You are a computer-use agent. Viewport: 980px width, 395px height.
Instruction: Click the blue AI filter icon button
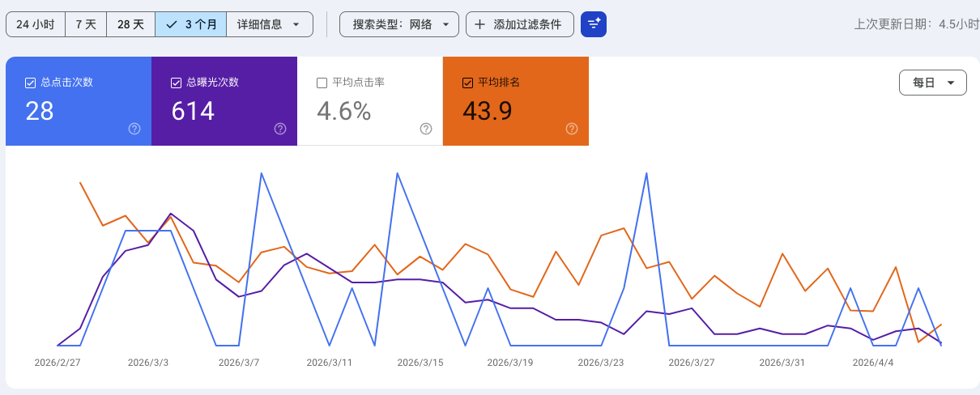click(x=594, y=24)
